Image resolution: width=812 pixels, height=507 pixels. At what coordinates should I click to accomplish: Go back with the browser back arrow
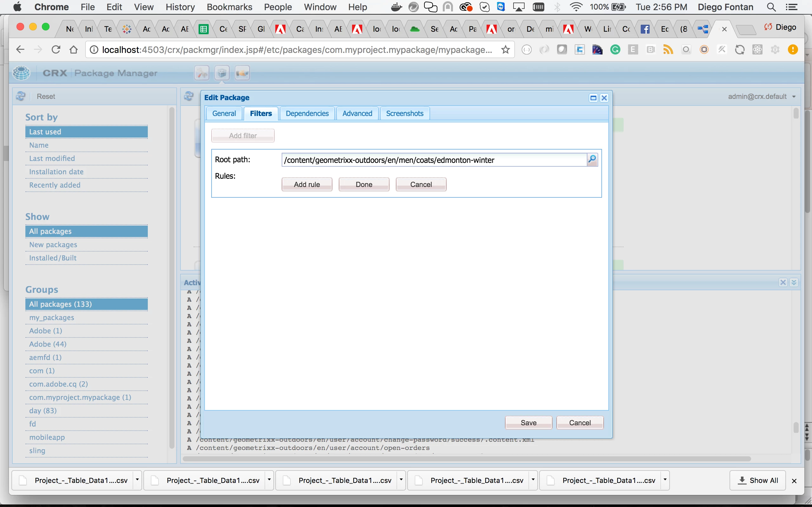[21, 50]
